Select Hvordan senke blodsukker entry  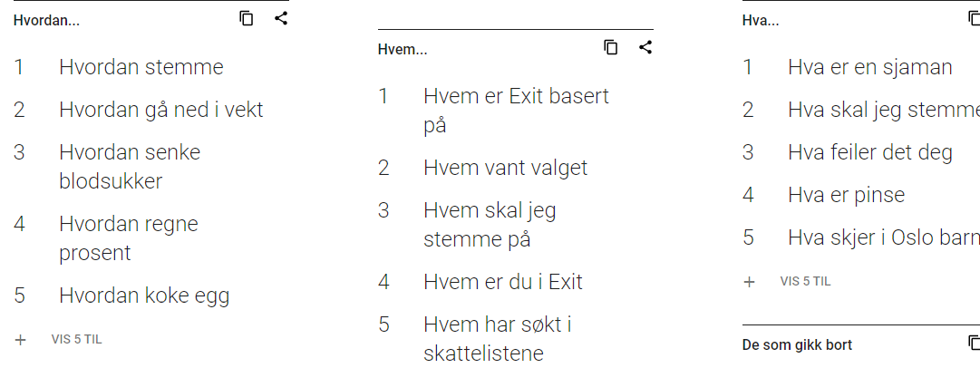[130, 167]
